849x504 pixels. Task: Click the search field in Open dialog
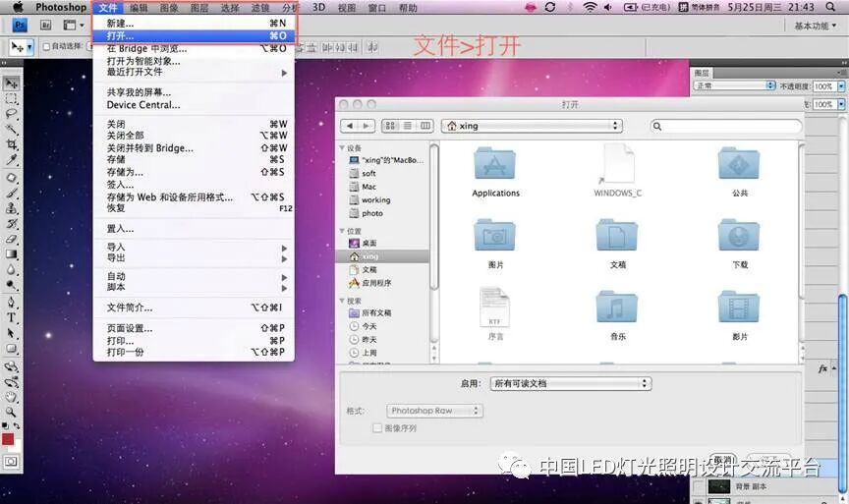[x=725, y=126]
